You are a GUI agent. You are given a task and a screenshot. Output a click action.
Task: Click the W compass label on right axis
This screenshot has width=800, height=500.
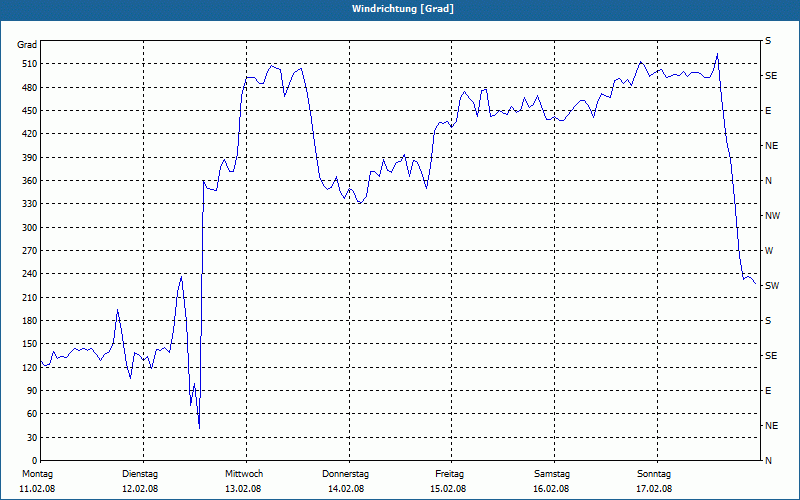coord(769,251)
